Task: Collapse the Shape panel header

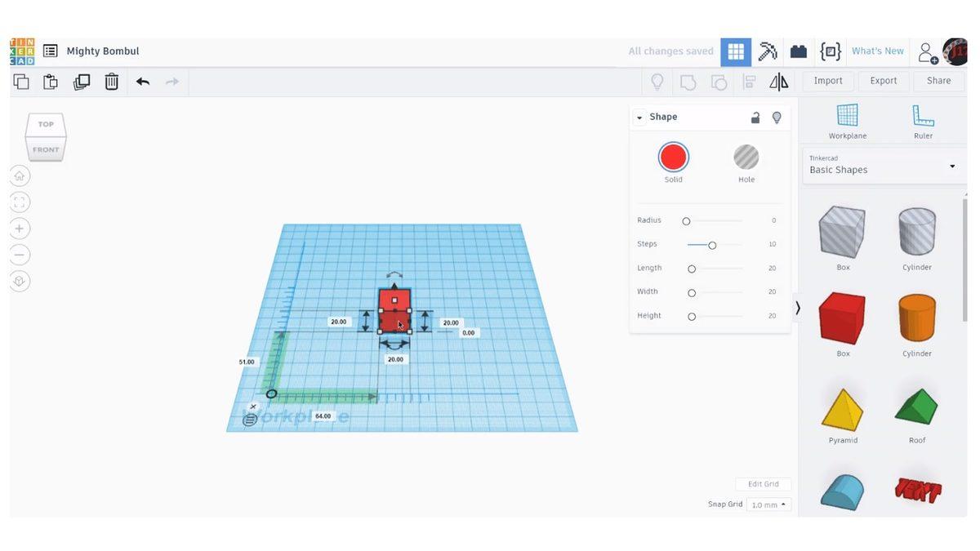Action: (x=639, y=117)
